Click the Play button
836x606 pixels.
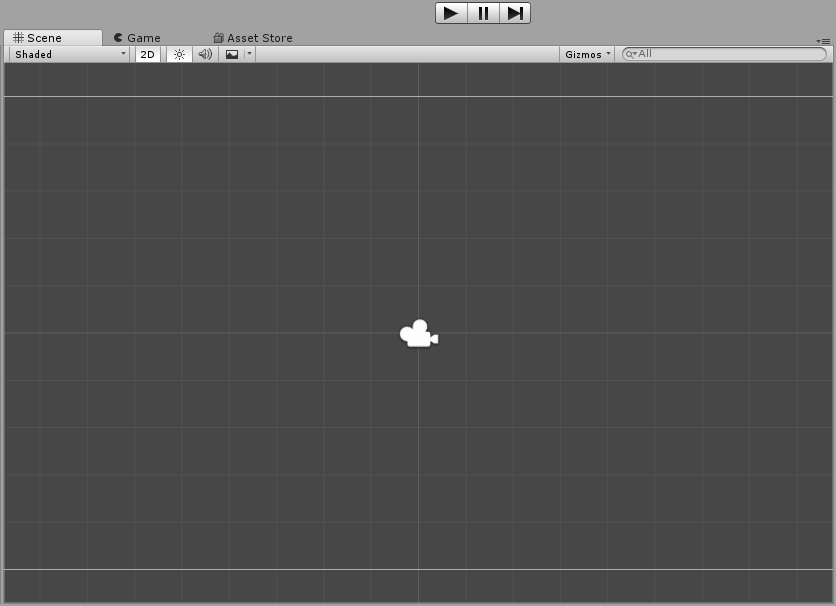[451, 13]
